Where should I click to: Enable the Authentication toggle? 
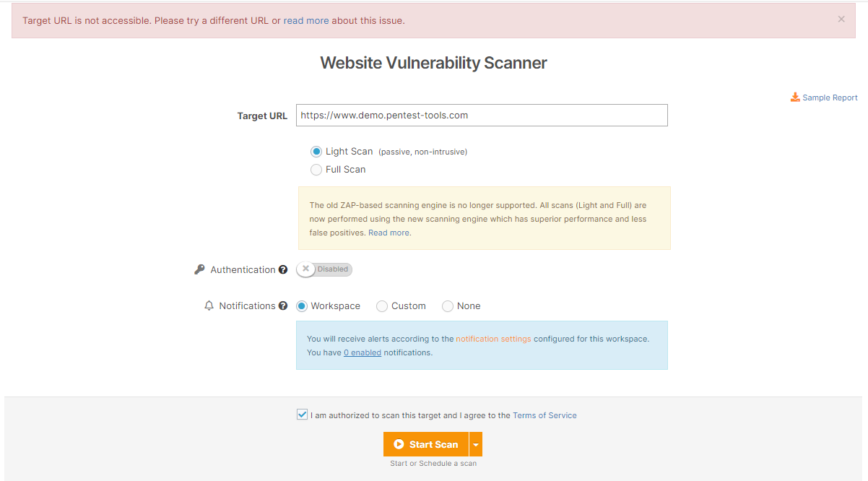click(324, 269)
